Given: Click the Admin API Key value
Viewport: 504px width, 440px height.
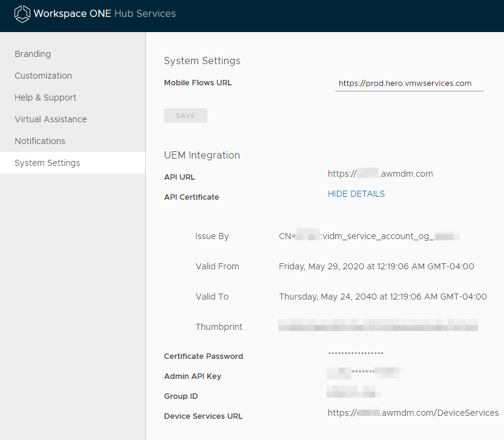Looking at the screenshot, I should pos(365,372).
